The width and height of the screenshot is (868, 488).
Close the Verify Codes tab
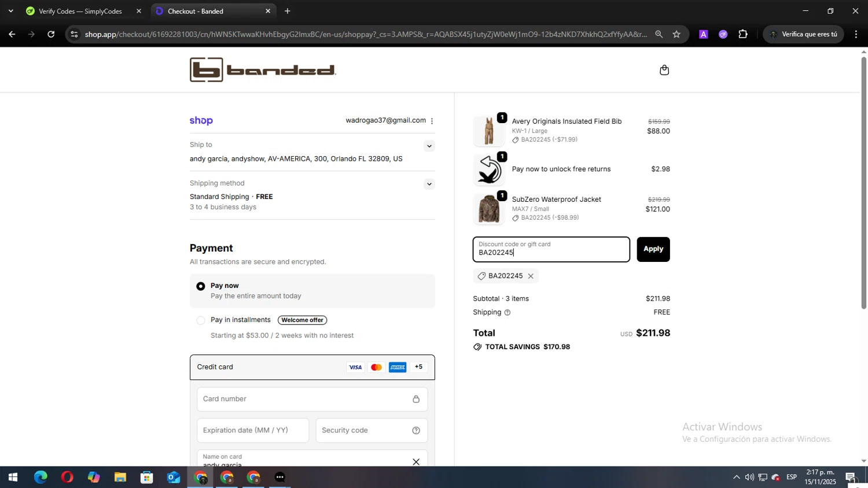[x=139, y=11]
